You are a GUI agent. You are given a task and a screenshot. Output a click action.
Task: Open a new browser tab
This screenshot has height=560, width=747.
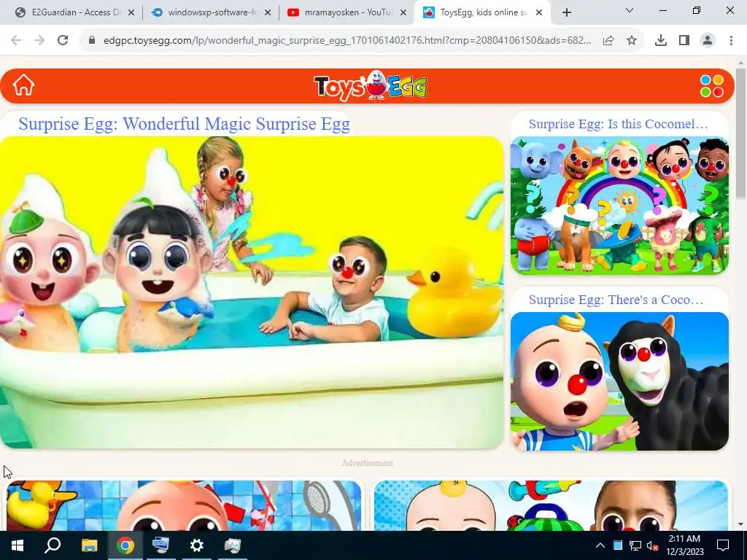tap(566, 12)
